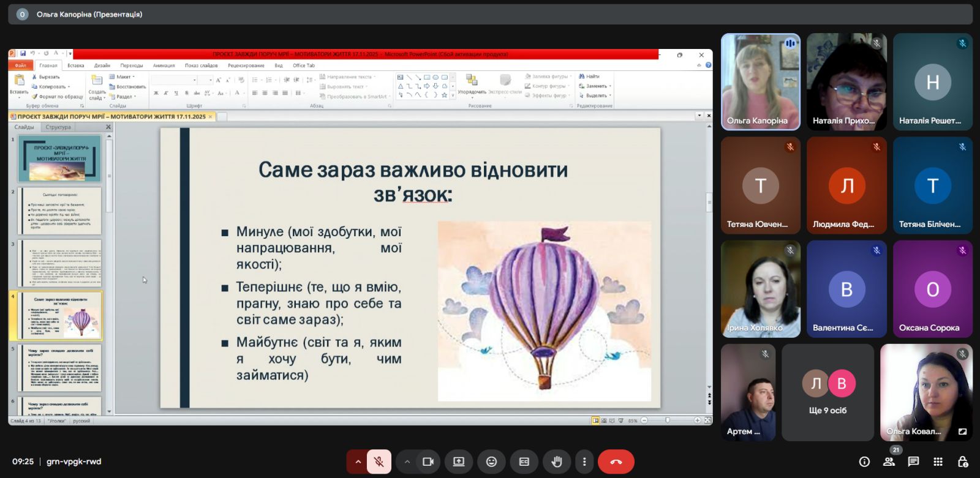
Task: Toggle the camera on or off
Action: point(428,462)
